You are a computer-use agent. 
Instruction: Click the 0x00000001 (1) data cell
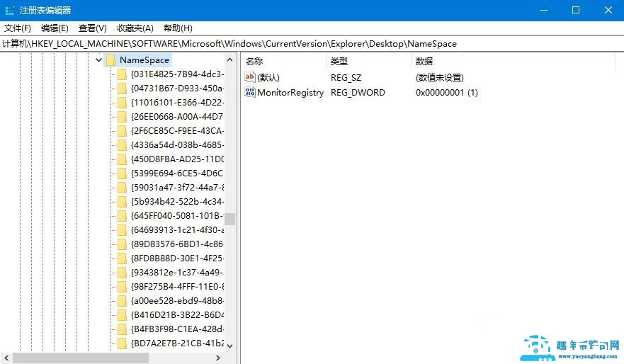446,93
